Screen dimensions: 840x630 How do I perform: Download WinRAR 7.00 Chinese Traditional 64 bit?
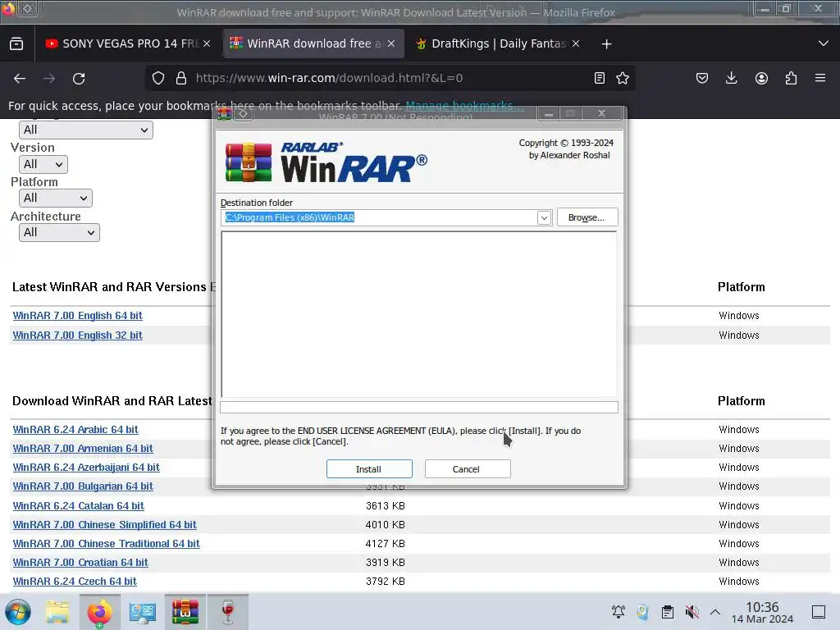click(x=106, y=544)
